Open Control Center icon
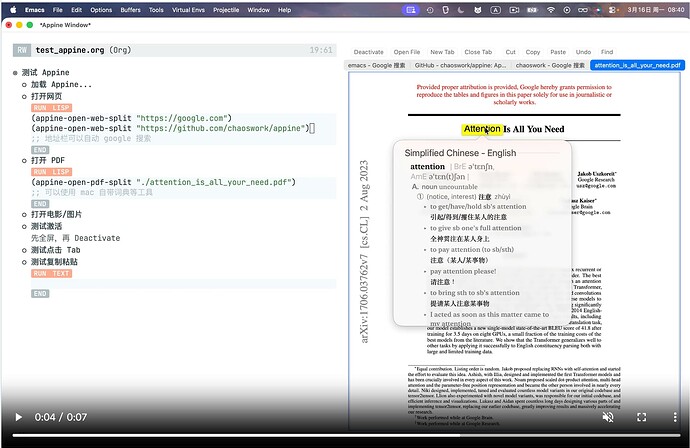 [613, 10]
